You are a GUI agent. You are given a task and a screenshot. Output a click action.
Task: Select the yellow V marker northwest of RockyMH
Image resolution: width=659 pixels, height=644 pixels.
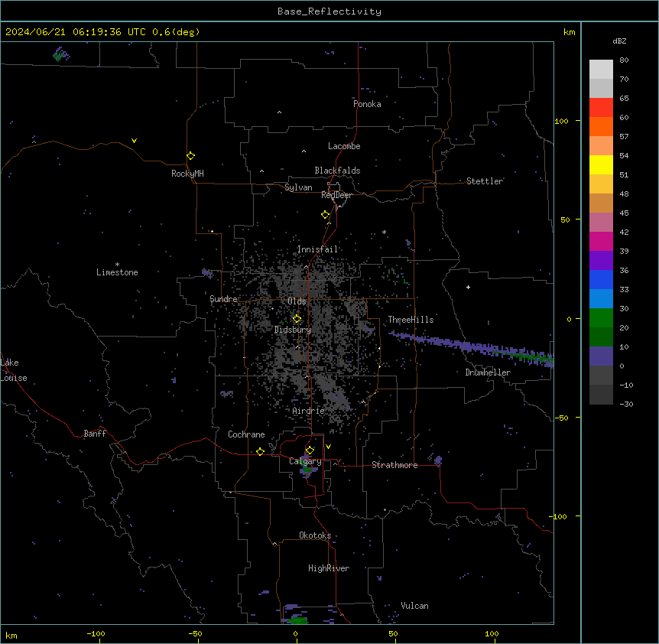pos(134,141)
